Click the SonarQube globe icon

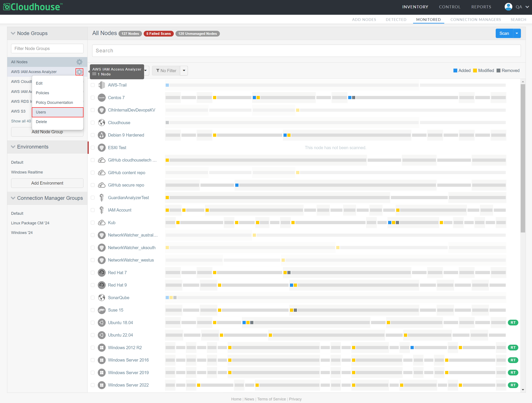tap(102, 298)
